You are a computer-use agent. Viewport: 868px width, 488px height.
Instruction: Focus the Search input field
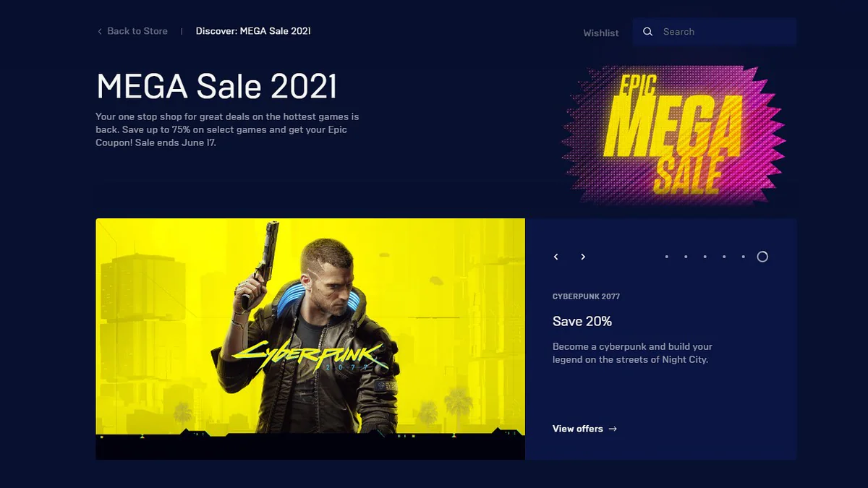(x=715, y=32)
